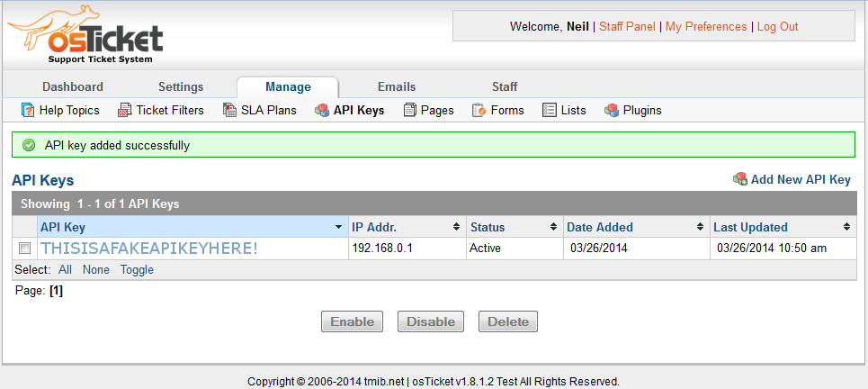868x389 pixels.
Task: Open Plugins submenu item
Action: 642,110
